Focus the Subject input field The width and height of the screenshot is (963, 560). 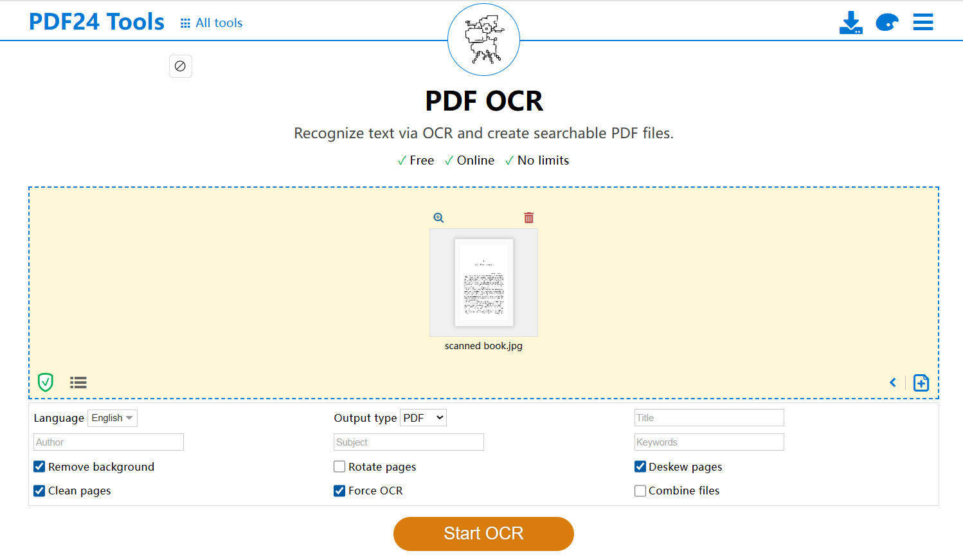(409, 442)
